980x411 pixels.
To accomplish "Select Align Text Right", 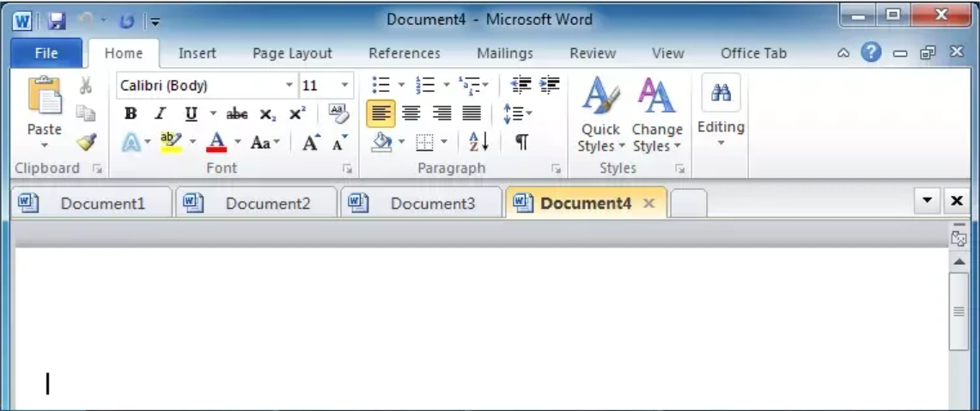I will 441,113.
